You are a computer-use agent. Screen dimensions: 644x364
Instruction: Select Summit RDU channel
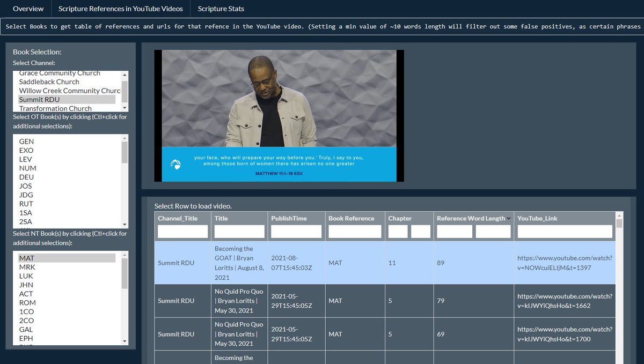(x=67, y=99)
